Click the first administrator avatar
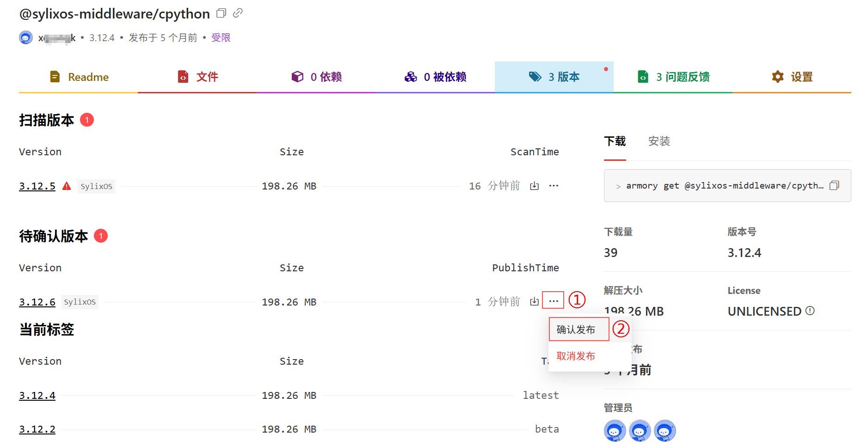This screenshot has width=868, height=446. pos(615,431)
